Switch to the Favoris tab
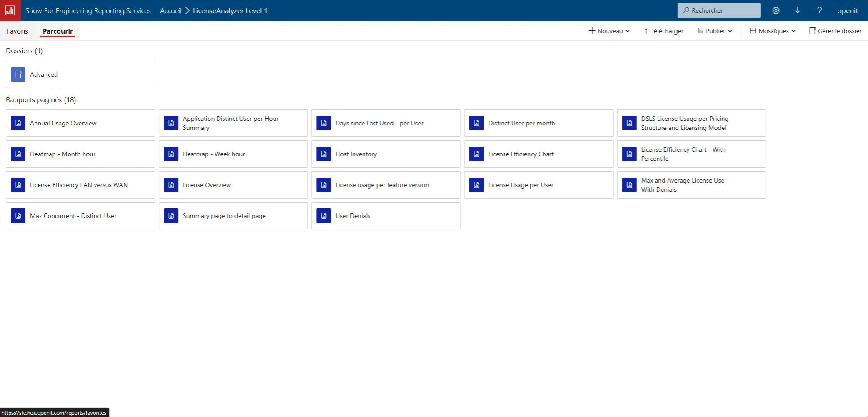868x417 pixels. pos(17,31)
